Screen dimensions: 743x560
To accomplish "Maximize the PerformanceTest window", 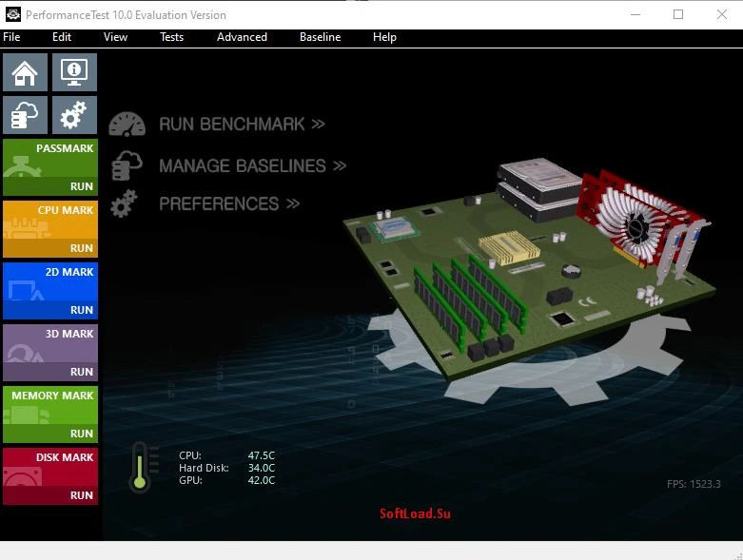I will point(678,14).
